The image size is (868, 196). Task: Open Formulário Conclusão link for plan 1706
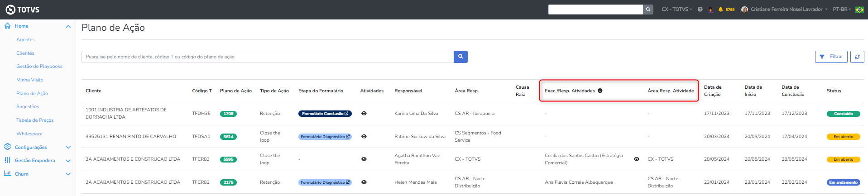[x=325, y=114]
